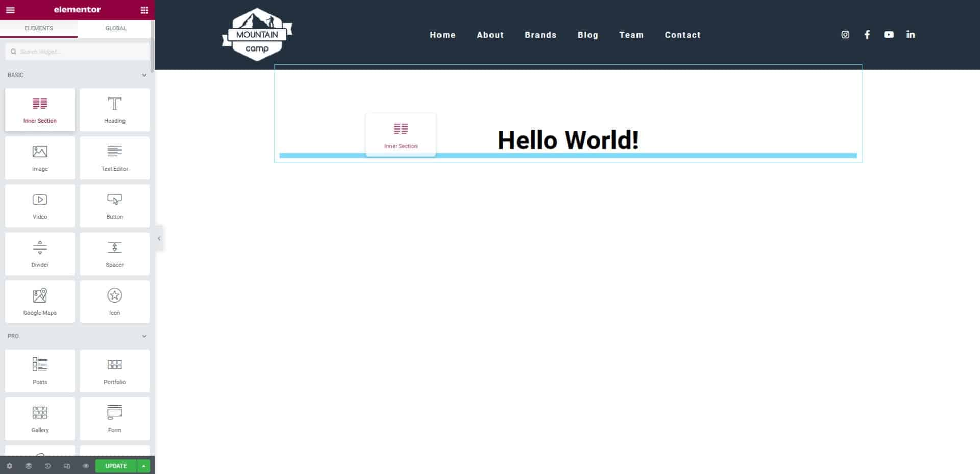Toggle responsive mode view

point(67,466)
